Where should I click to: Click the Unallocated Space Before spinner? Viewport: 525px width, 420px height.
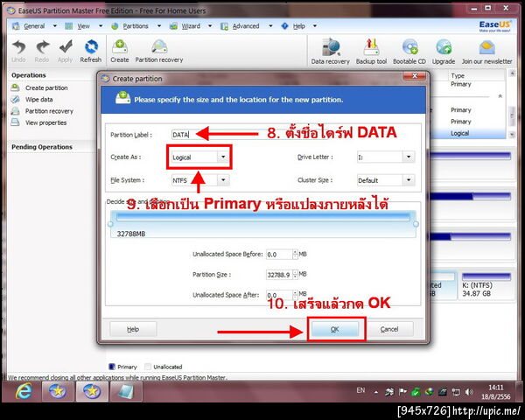(x=295, y=255)
